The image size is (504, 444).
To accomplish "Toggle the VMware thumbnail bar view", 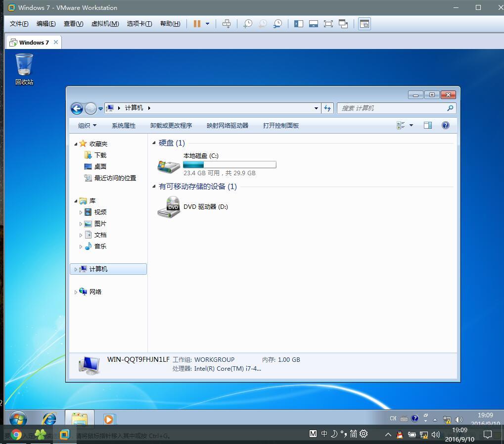I will tap(314, 24).
